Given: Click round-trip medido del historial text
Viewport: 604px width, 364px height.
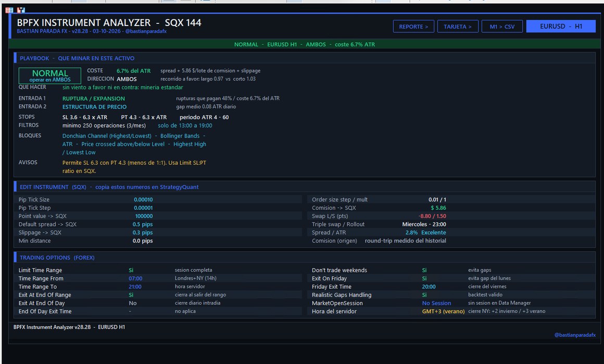Looking at the screenshot, I should tap(406, 241).
